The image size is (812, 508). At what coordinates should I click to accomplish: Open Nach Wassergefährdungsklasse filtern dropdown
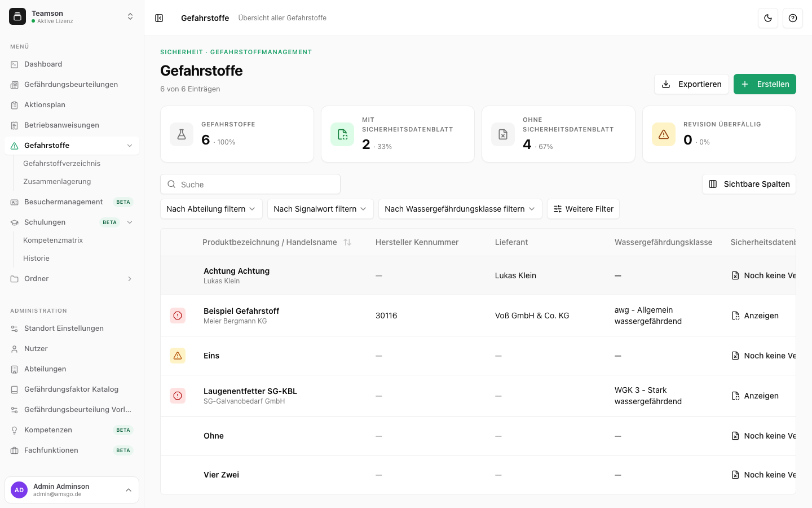tap(460, 209)
